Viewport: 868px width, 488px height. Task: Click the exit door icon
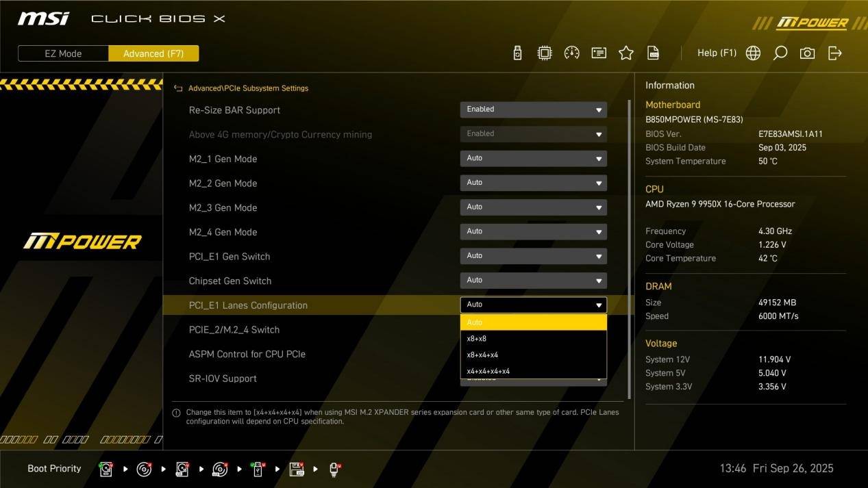834,53
